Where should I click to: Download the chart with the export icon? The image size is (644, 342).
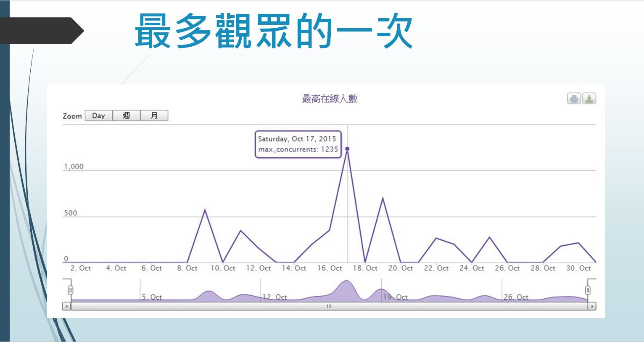(x=589, y=99)
